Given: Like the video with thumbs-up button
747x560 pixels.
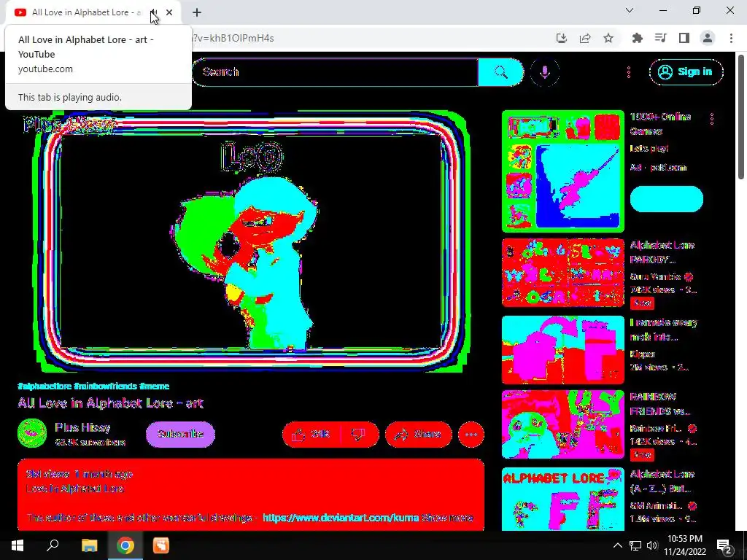Looking at the screenshot, I should pyautogui.click(x=312, y=434).
